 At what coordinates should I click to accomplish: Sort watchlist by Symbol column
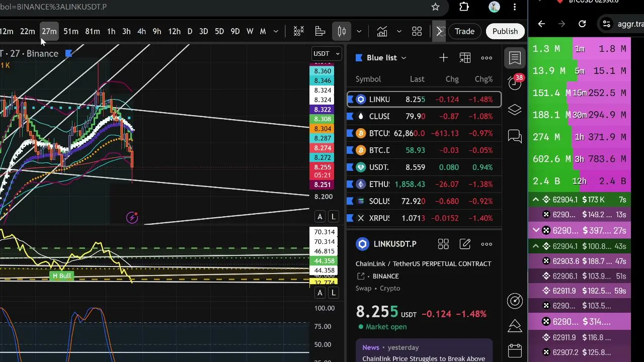368,79
